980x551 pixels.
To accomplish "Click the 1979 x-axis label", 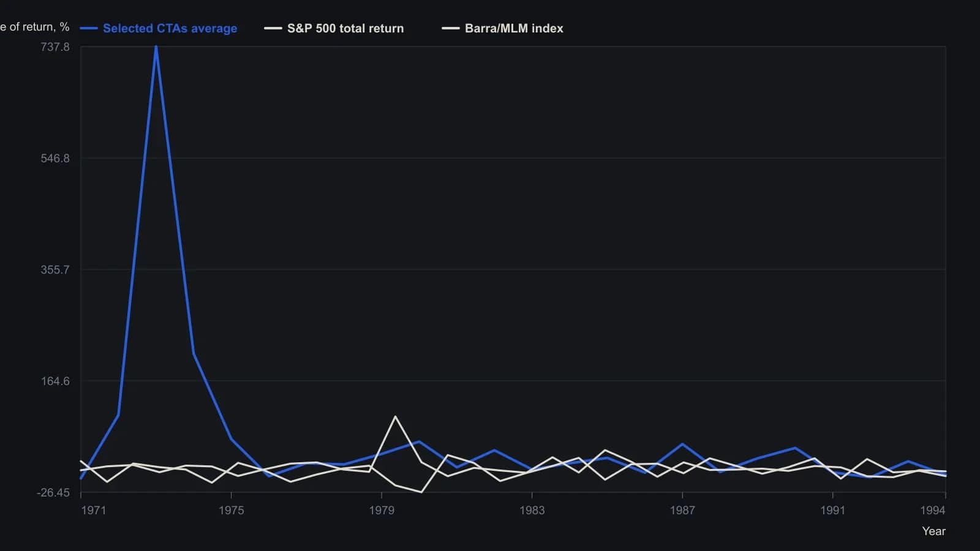I will coord(382,511).
